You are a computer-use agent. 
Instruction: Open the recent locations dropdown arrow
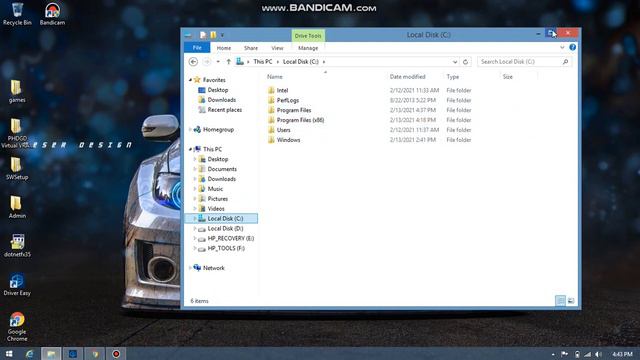pyautogui.click(x=218, y=62)
